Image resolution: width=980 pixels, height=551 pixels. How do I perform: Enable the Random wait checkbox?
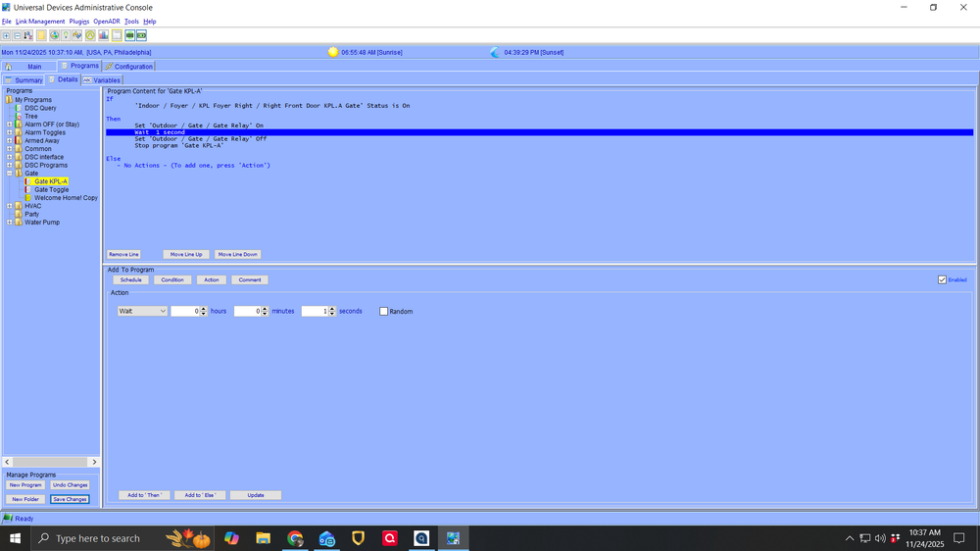point(384,312)
